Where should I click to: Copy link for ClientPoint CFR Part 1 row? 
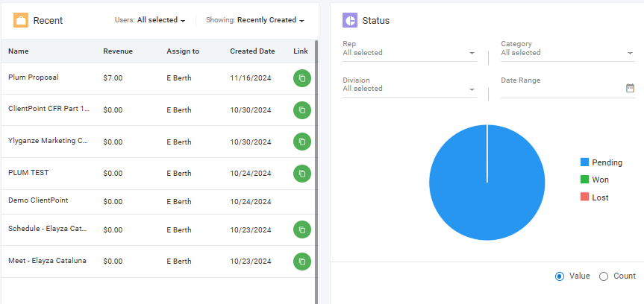tap(302, 110)
